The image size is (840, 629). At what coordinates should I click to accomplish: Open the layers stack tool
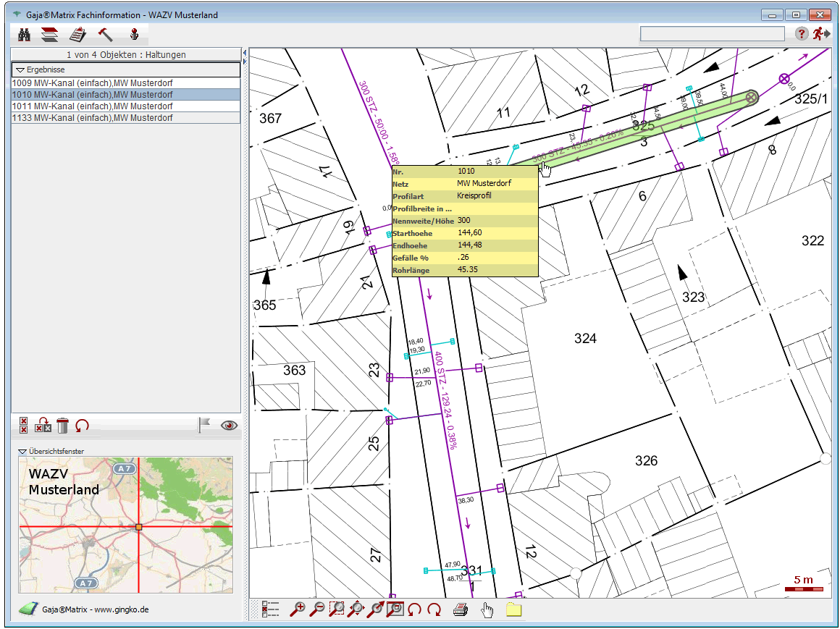49,34
